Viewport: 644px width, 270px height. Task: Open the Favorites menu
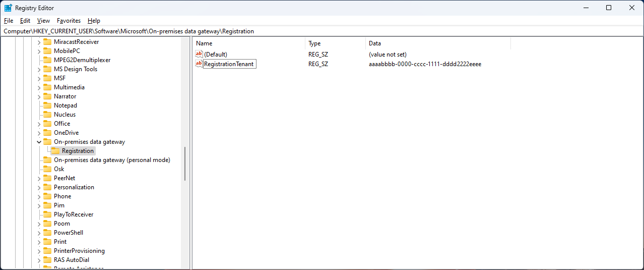pos(69,21)
